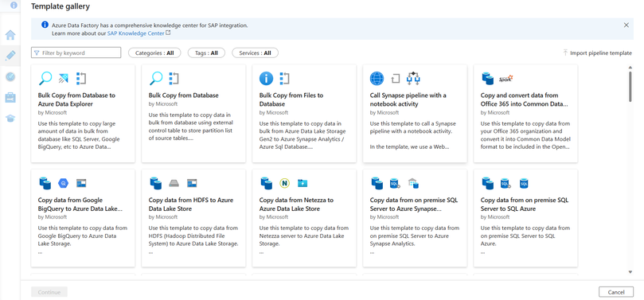Click the import arrow icon beside Import pipeline template
The width and height of the screenshot is (644, 300).
tap(565, 53)
